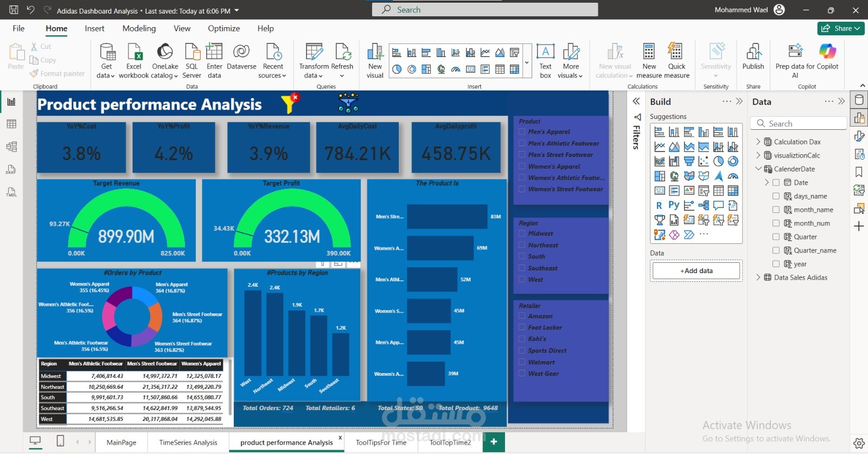Create a New measure
The width and height of the screenshot is (868, 454).
[649, 60]
